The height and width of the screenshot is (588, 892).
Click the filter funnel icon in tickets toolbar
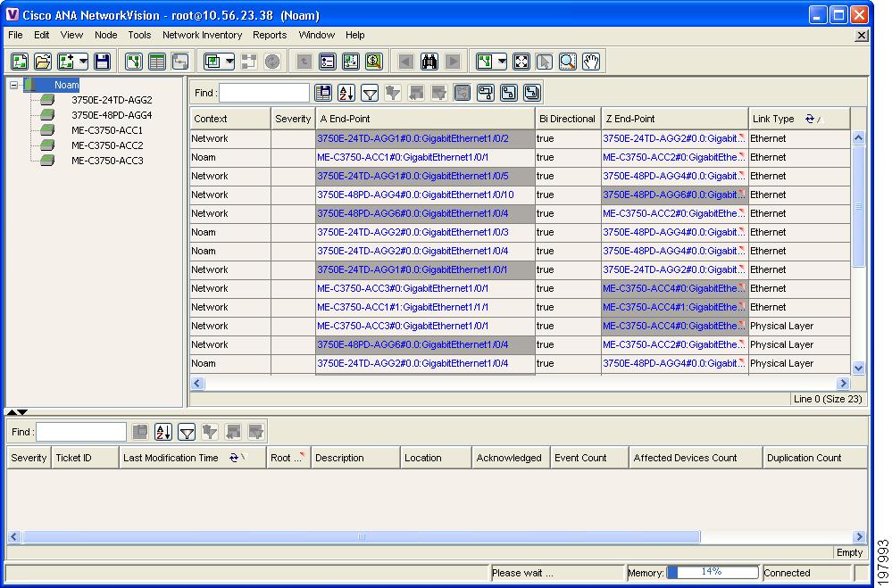point(187,432)
